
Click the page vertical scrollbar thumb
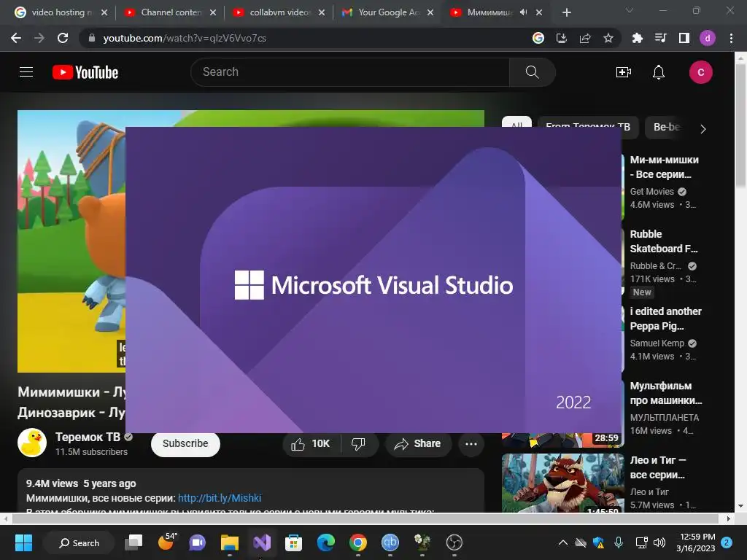coord(740,127)
